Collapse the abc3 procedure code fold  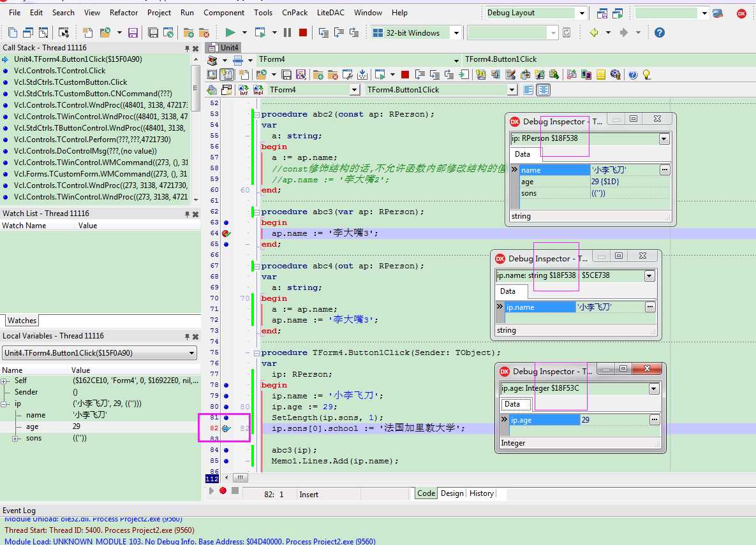(257, 212)
